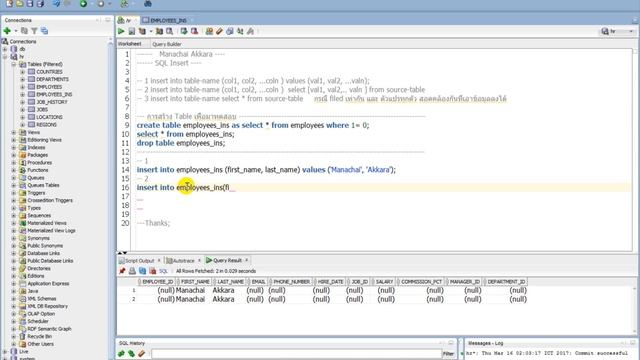Screen dimensions: 640x360
Task: Click the red delete icon in Query Result toolbar
Action: pyautogui.click(x=153, y=271)
